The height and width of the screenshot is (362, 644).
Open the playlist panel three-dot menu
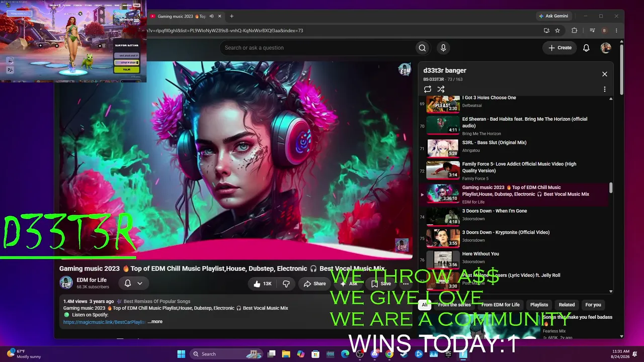(605, 89)
